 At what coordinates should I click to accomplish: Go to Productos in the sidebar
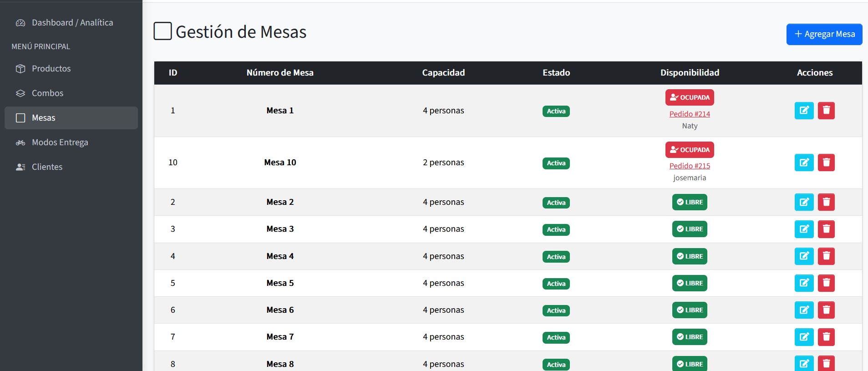pos(71,69)
